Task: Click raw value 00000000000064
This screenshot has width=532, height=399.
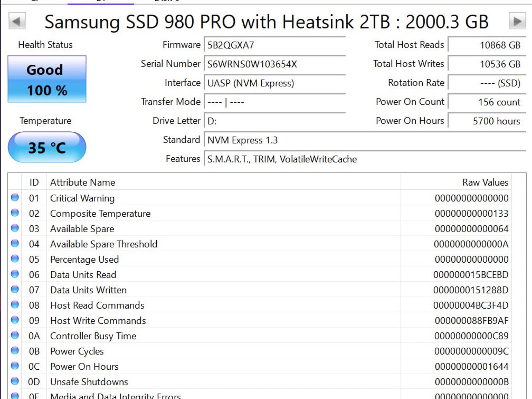Action: [471, 229]
